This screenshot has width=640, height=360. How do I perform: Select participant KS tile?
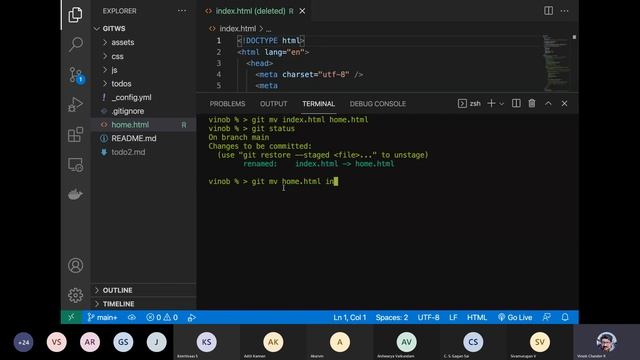tap(207, 342)
